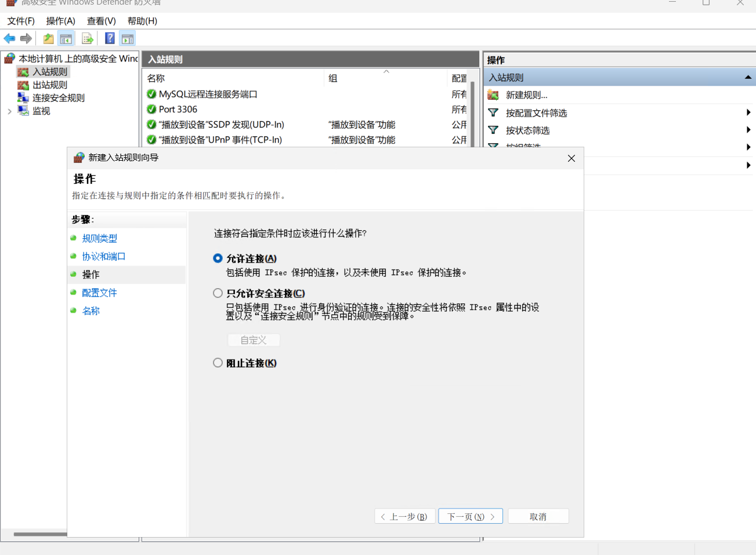Viewport: 756px width, 555px height.
Task: Click the 取消 button in the wizard
Action: (538, 517)
